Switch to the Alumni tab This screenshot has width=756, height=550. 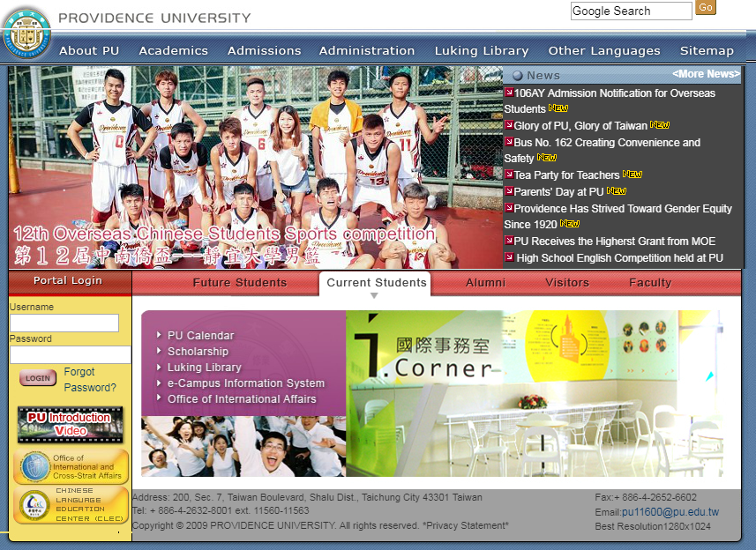pos(485,283)
